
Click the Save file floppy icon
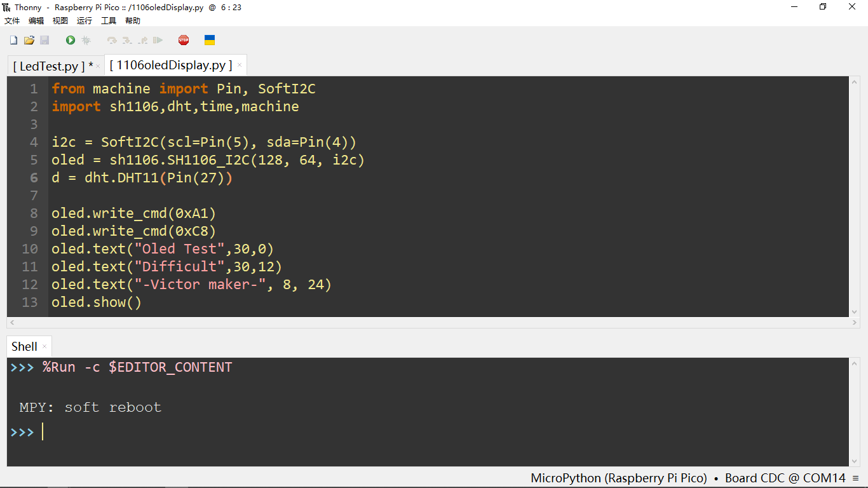(x=44, y=40)
